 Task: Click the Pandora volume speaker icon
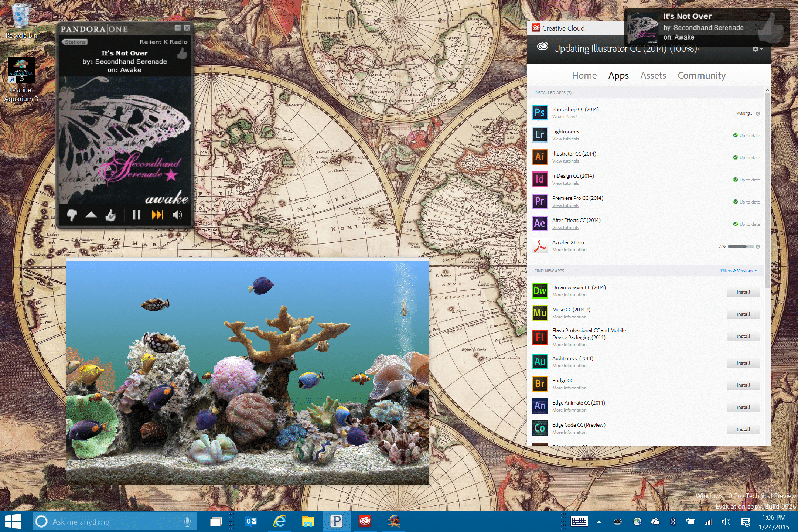177,215
